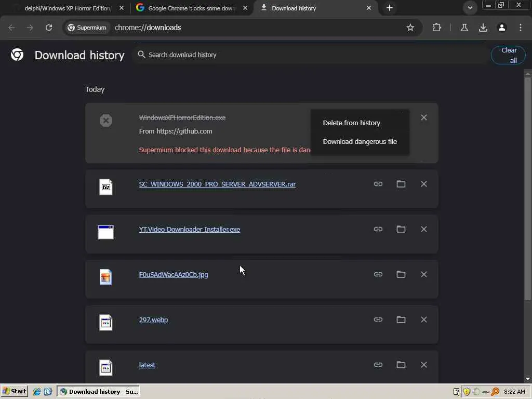Copy download link for 'latest' file
Screen dimensions: 532x399
378,365
